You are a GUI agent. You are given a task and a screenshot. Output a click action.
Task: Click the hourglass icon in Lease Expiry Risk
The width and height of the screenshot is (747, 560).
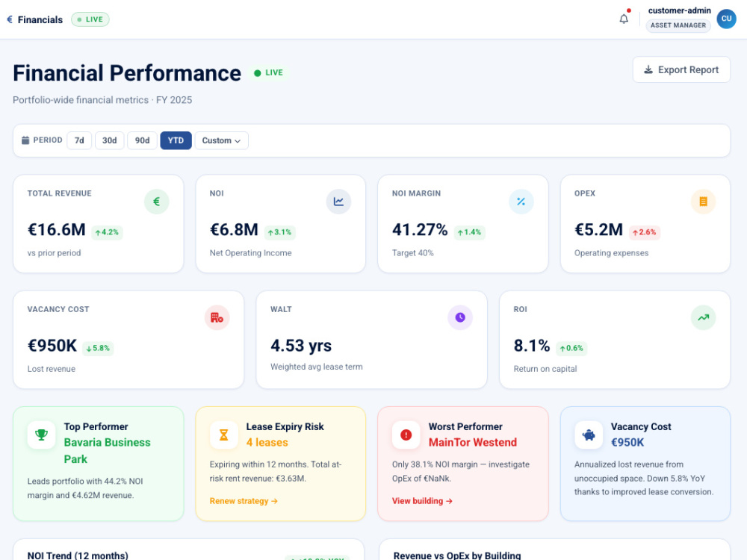223,435
